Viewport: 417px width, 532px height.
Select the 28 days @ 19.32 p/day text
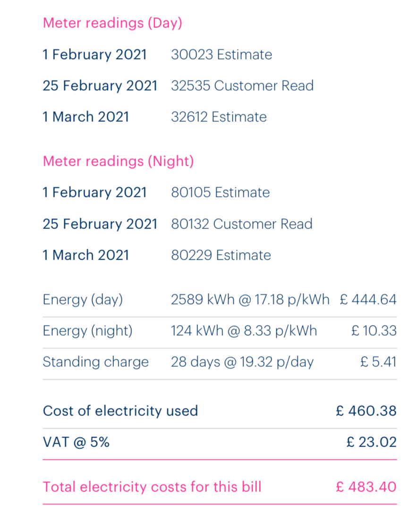pyautogui.click(x=242, y=363)
